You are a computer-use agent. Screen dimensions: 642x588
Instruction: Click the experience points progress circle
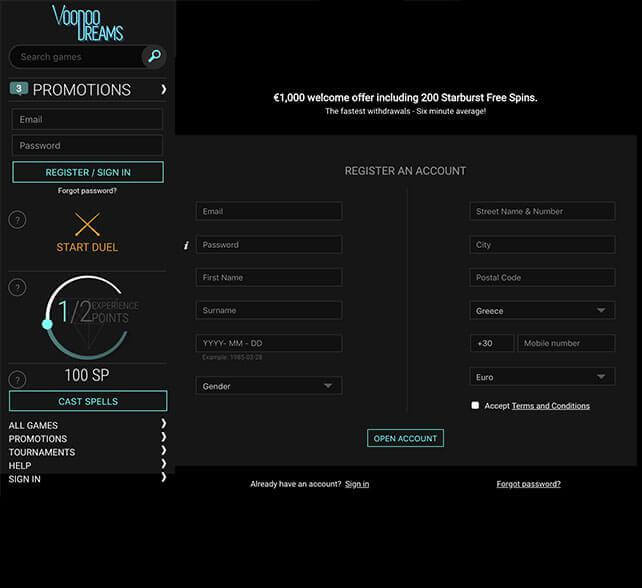tap(87, 317)
